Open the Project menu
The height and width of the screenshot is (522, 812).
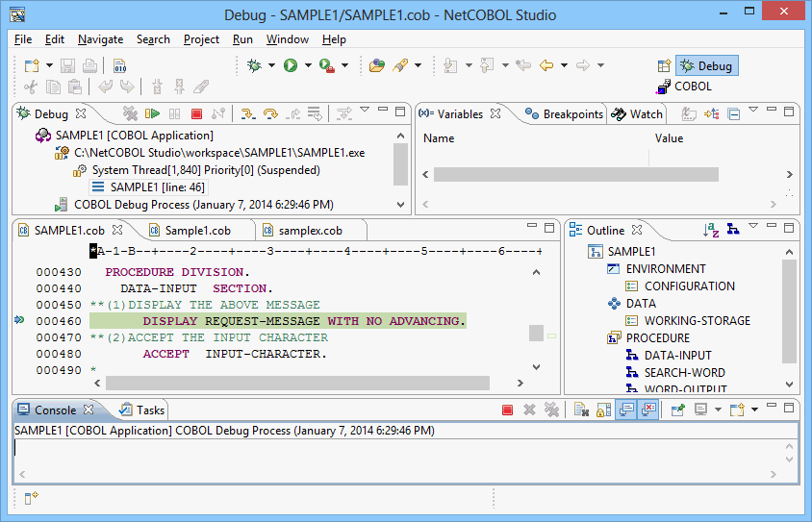pyautogui.click(x=201, y=39)
